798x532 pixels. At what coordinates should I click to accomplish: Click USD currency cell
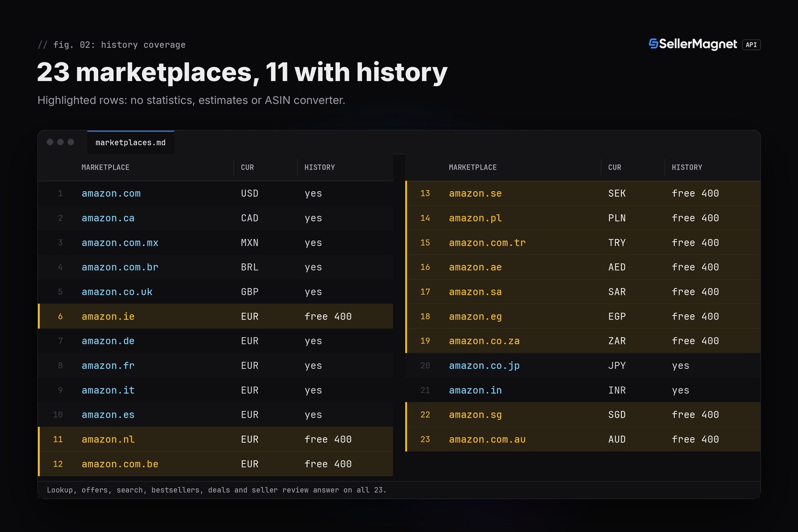[x=250, y=193]
